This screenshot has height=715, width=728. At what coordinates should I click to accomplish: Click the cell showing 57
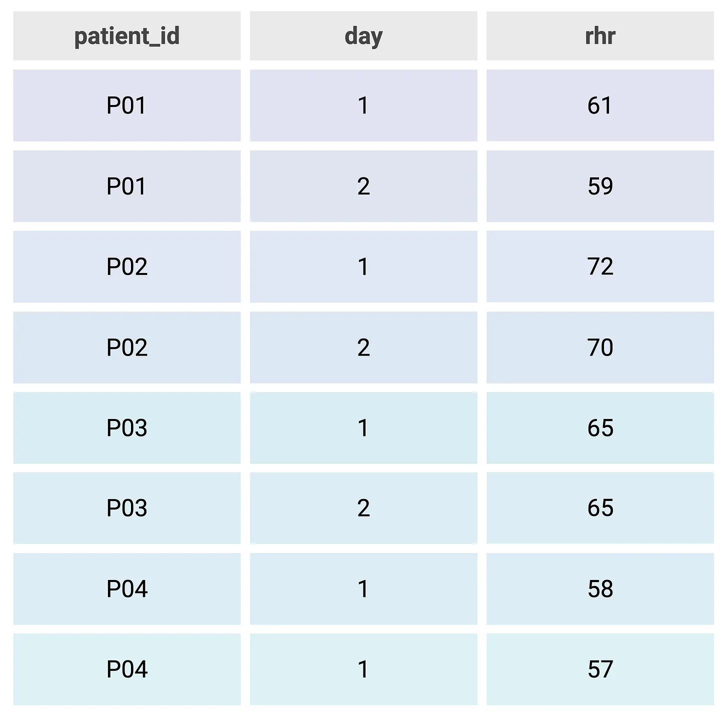[x=600, y=669]
